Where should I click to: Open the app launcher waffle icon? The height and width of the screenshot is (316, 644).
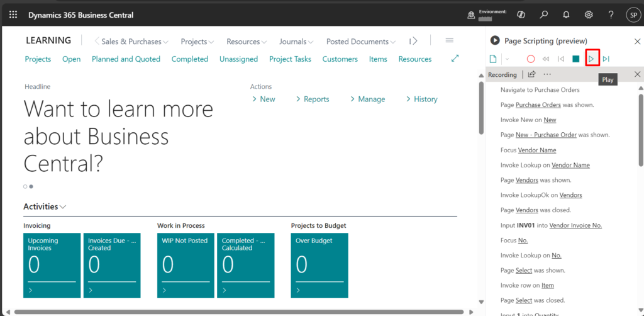pos(13,15)
